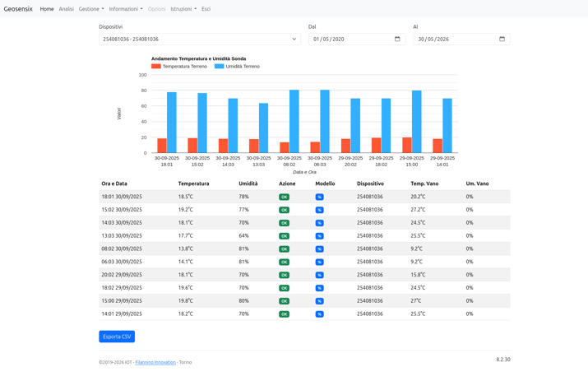Screen dimensions: 588x381
Task: Click OK badge in 20:02 29/09/2025 row
Action: [284, 275]
